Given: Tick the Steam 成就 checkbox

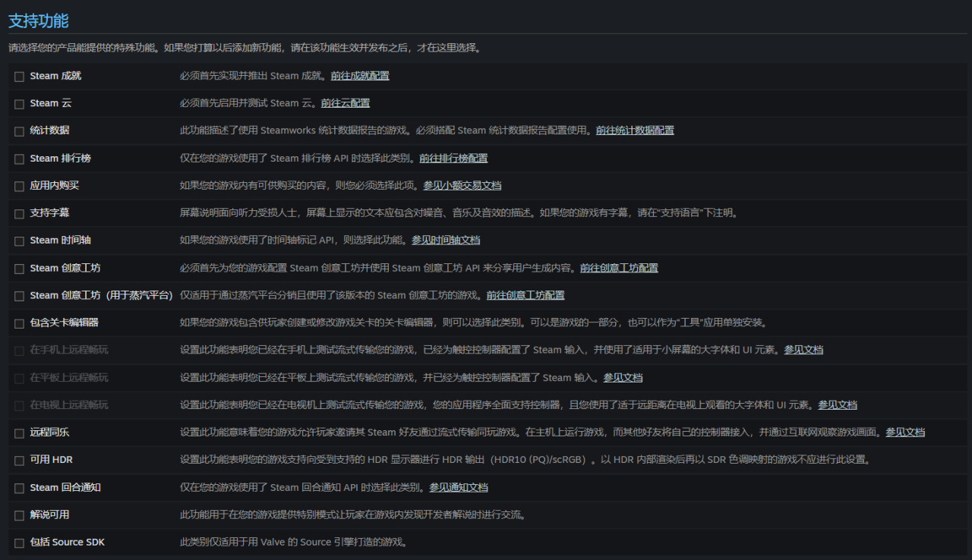Looking at the screenshot, I should click(x=19, y=77).
